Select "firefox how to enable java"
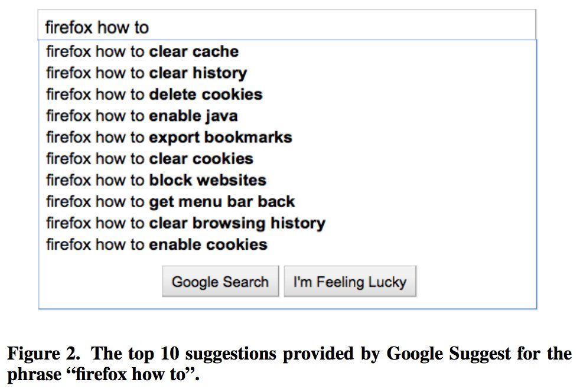 [x=142, y=116]
